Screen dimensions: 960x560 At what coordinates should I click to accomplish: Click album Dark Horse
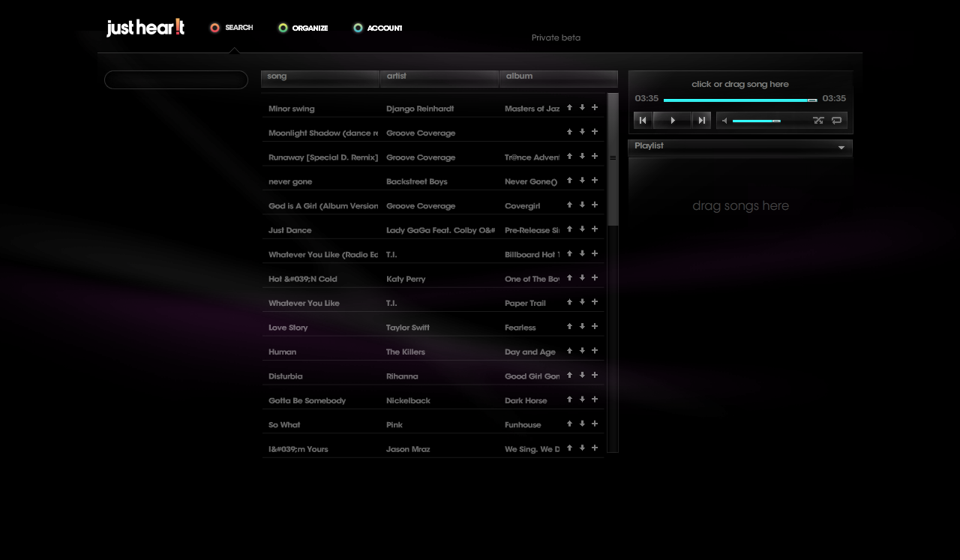click(x=526, y=400)
